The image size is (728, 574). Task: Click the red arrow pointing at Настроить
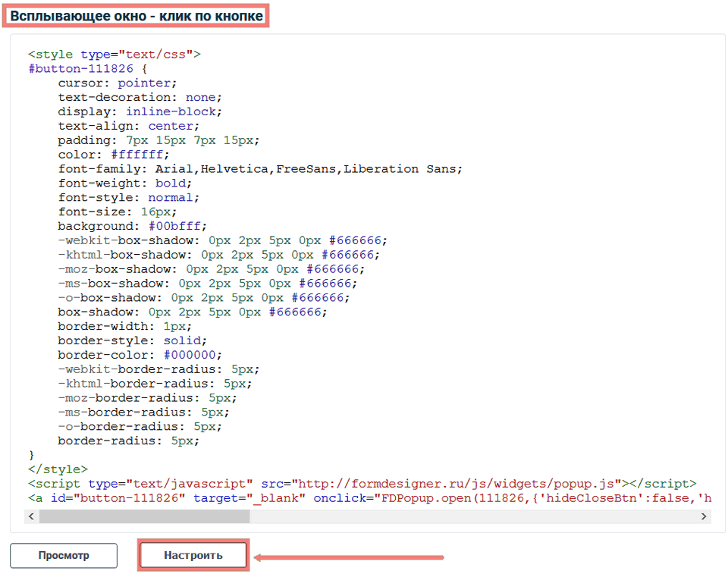(349, 557)
